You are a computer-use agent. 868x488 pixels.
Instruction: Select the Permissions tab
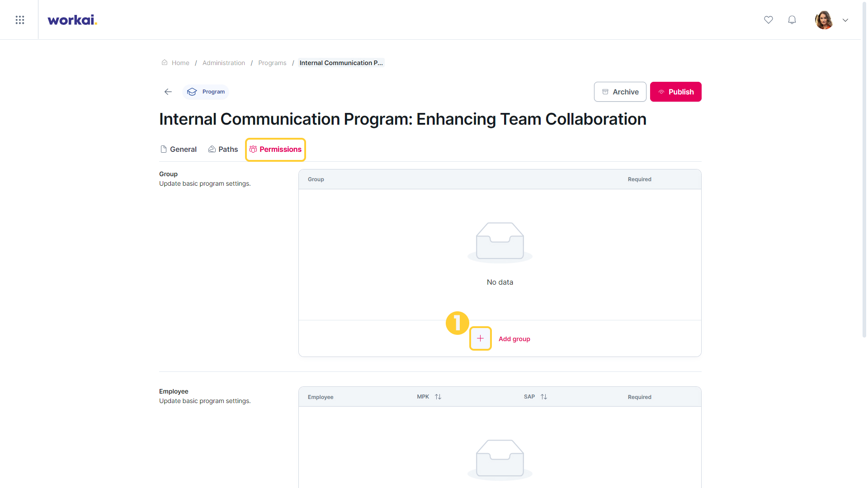(x=275, y=150)
